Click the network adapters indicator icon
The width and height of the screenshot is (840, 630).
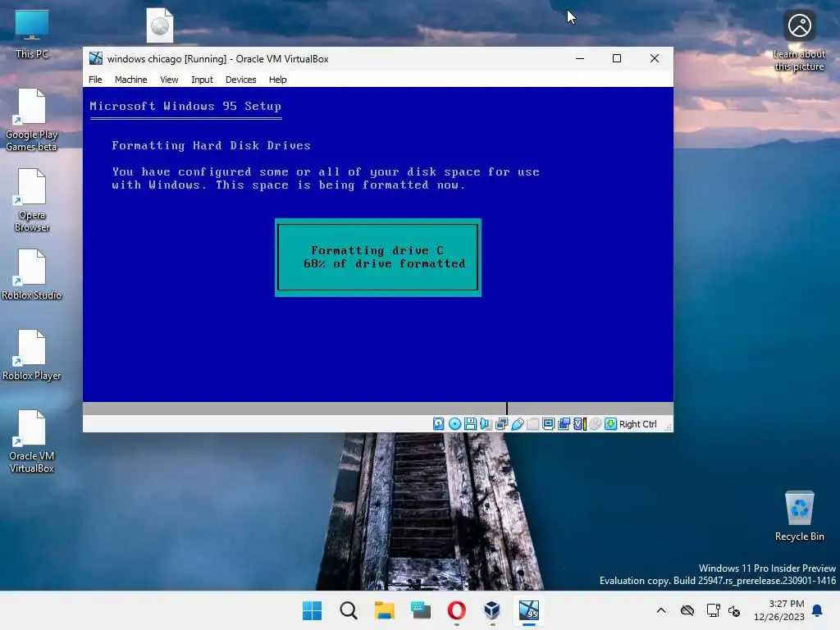pyautogui.click(x=501, y=424)
